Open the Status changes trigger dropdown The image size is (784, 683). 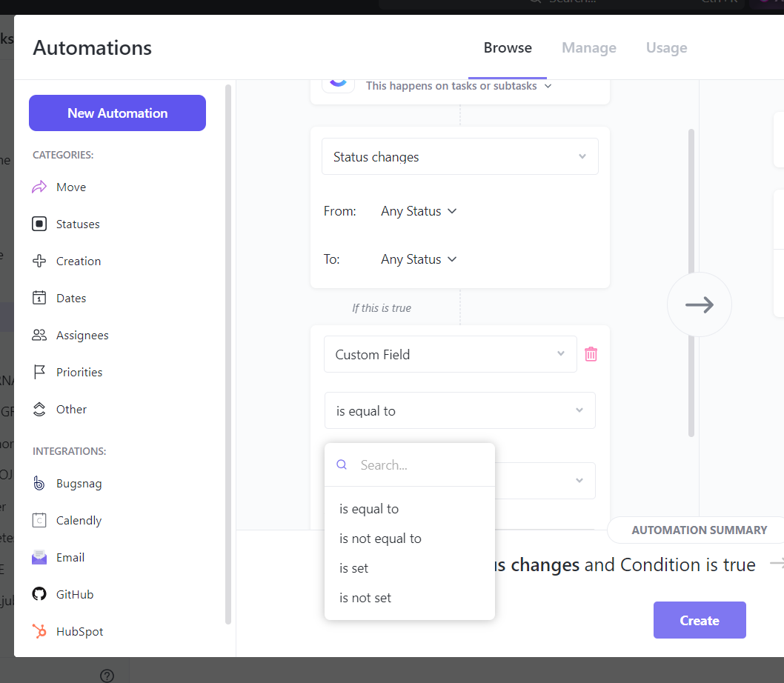coord(460,156)
